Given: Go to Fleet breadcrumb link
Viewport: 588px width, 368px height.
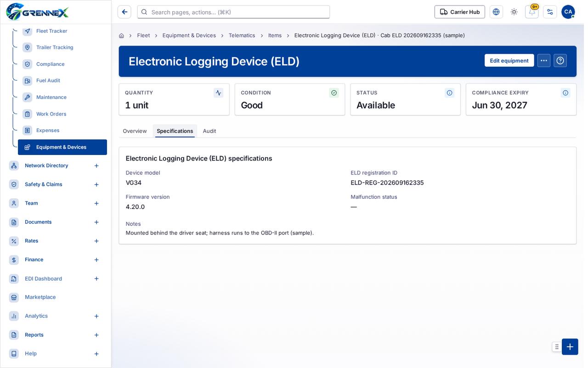Looking at the screenshot, I should pyautogui.click(x=143, y=35).
